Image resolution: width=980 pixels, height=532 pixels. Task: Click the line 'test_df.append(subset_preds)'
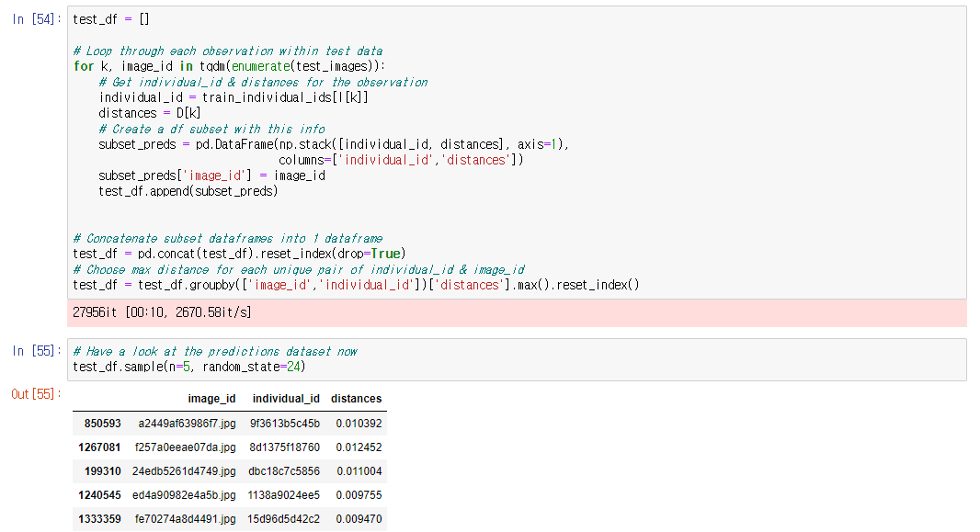188,191
